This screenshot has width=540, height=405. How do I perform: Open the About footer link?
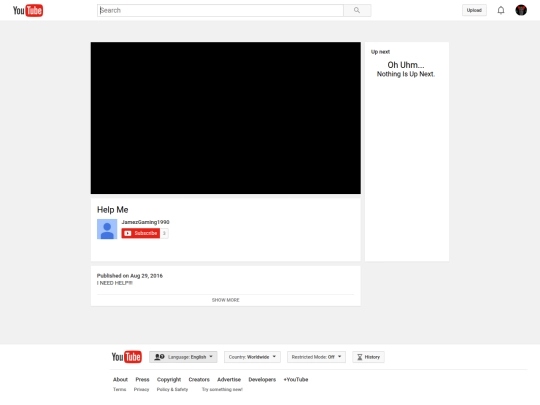[120, 380]
